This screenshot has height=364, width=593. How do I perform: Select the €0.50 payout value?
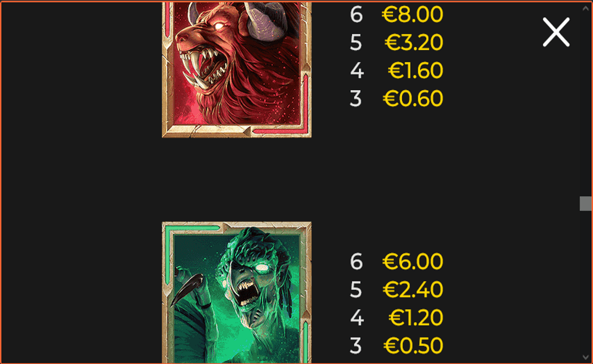[413, 346]
